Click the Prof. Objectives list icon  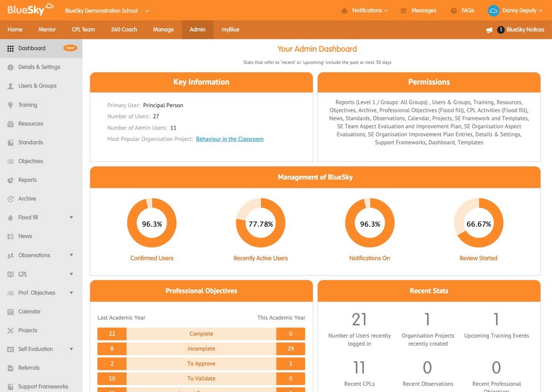(11, 293)
